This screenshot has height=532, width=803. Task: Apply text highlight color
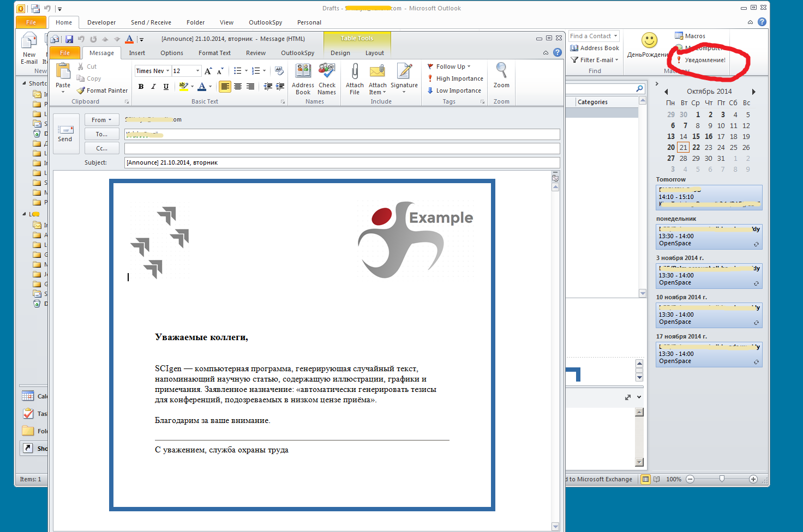tap(183, 87)
